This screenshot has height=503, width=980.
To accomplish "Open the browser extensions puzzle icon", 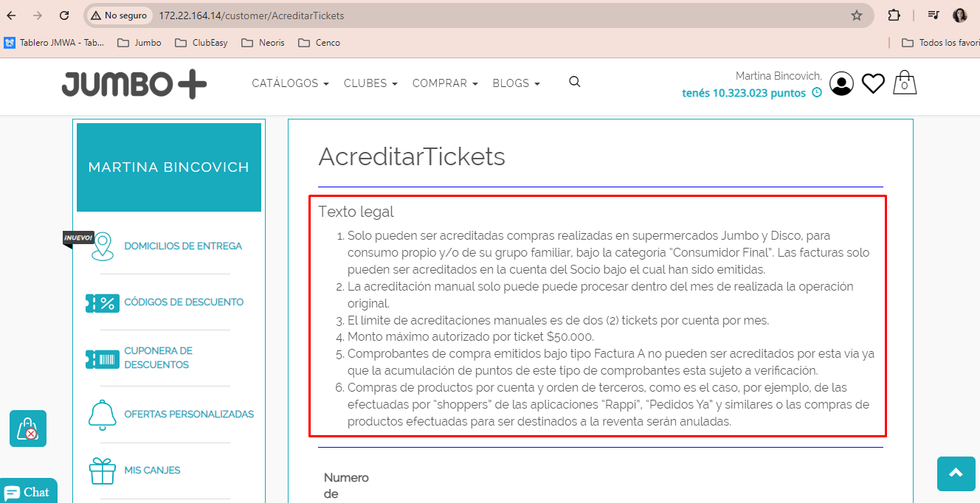I will point(894,15).
